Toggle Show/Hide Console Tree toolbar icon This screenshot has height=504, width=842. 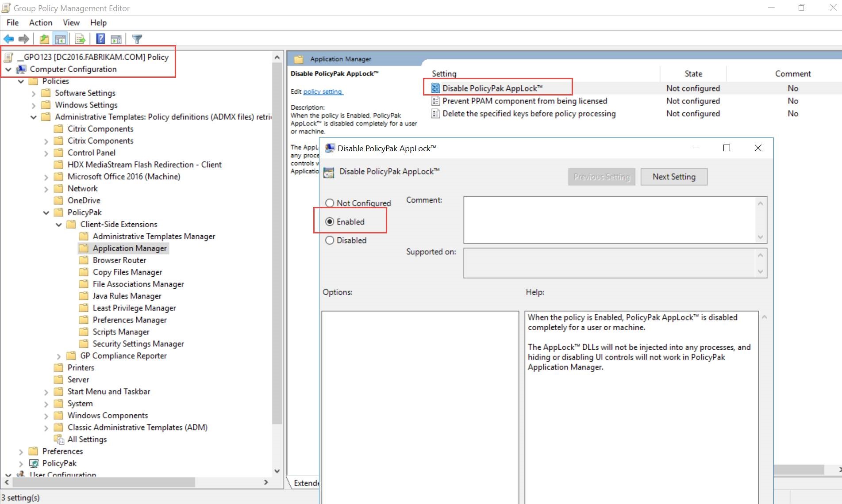coord(60,39)
